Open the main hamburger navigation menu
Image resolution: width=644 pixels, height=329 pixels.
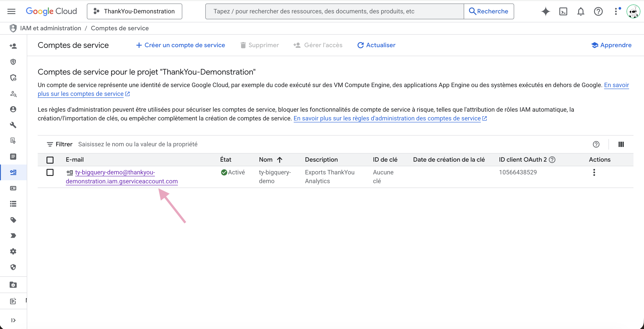point(11,11)
